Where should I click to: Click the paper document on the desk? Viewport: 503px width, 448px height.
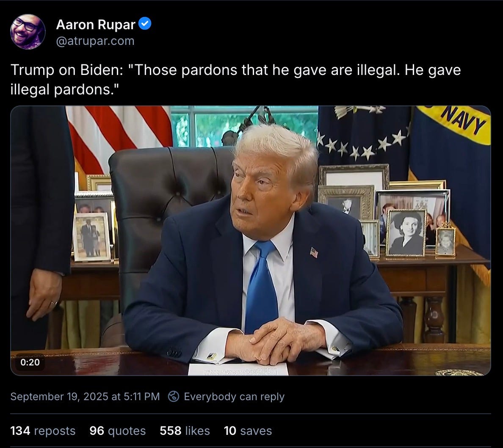[238, 369]
